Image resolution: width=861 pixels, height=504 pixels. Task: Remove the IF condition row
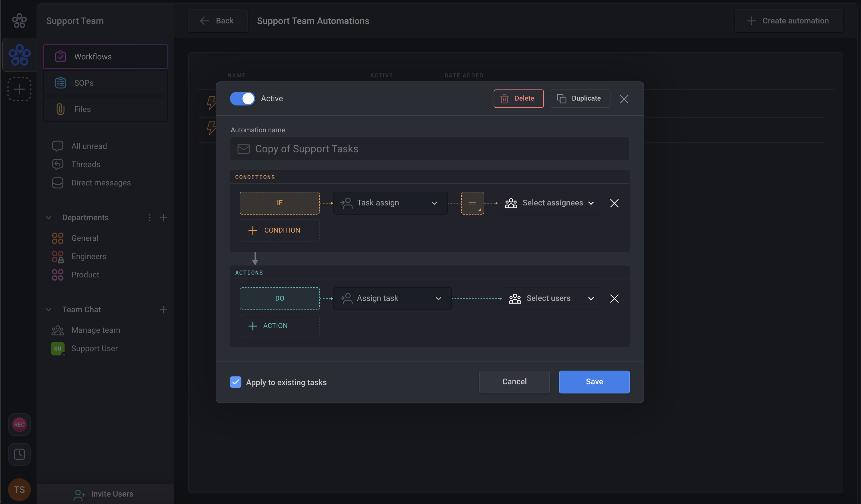pyautogui.click(x=614, y=203)
